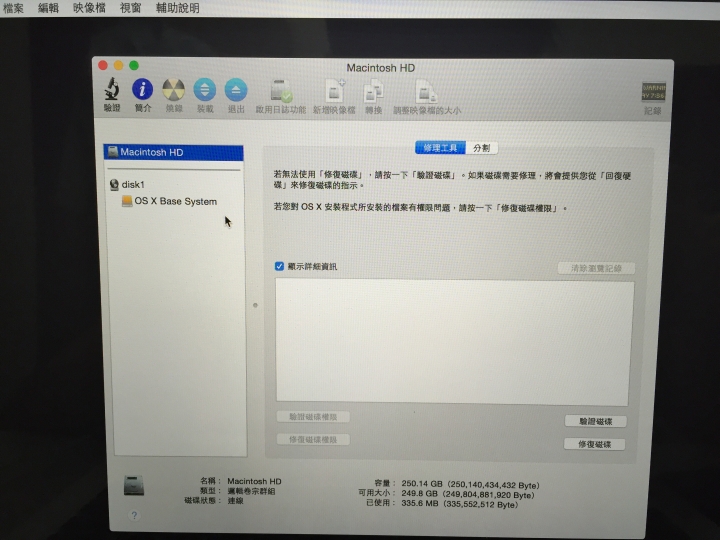The width and height of the screenshot is (720, 540).
Task: Select OS X Base System volume
Action: pyautogui.click(x=175, y=201)
